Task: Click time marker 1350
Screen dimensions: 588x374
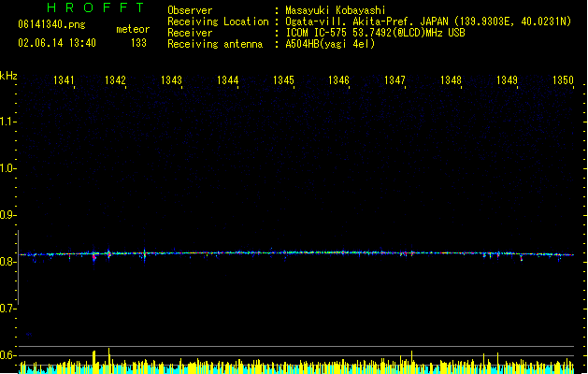Action: pos(563,80)
